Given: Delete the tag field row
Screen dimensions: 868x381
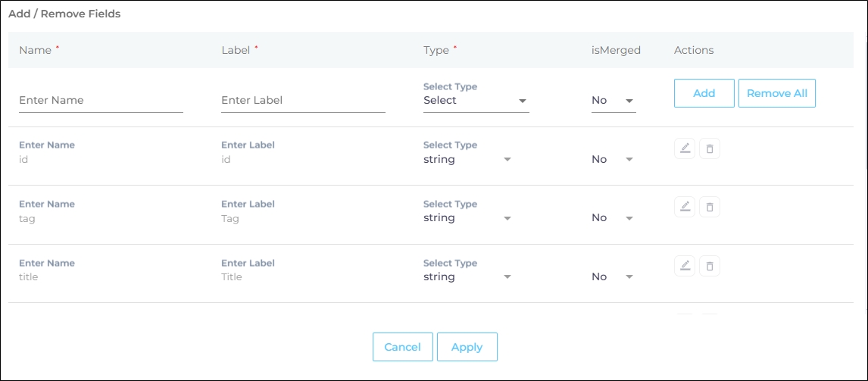Looking at the screenshot, I should pyautogui.click(x=710, y=207).
